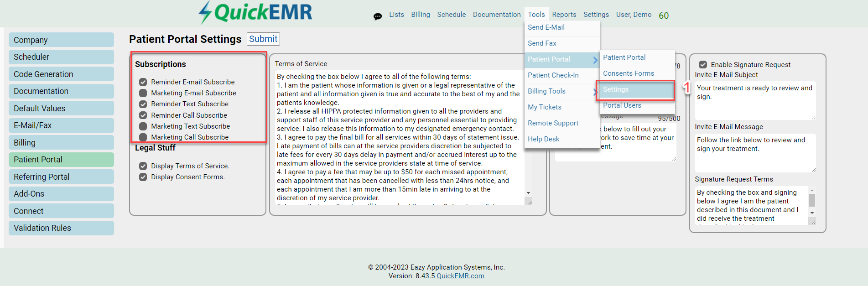
Task: Select Help Desk menu entry
Action: (562, 139)
